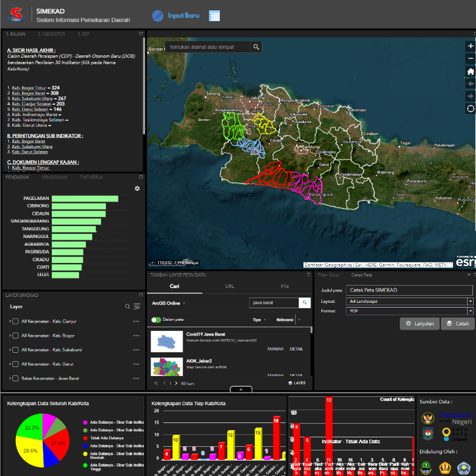Open population chart settings gear

tap(137, 189)
